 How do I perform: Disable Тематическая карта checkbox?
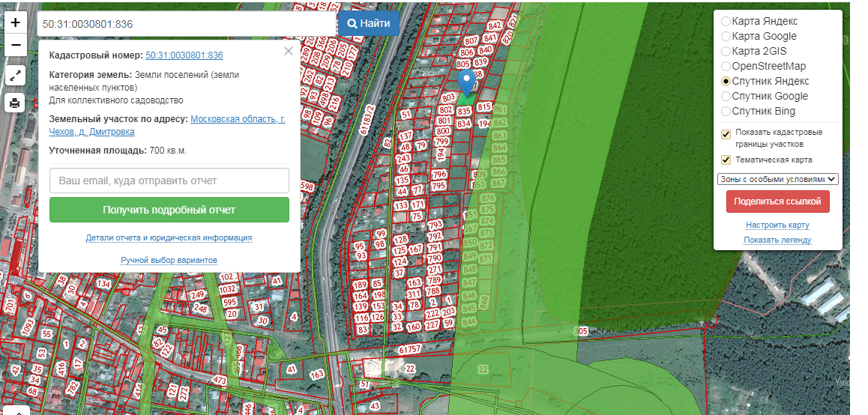pos(726,160)
